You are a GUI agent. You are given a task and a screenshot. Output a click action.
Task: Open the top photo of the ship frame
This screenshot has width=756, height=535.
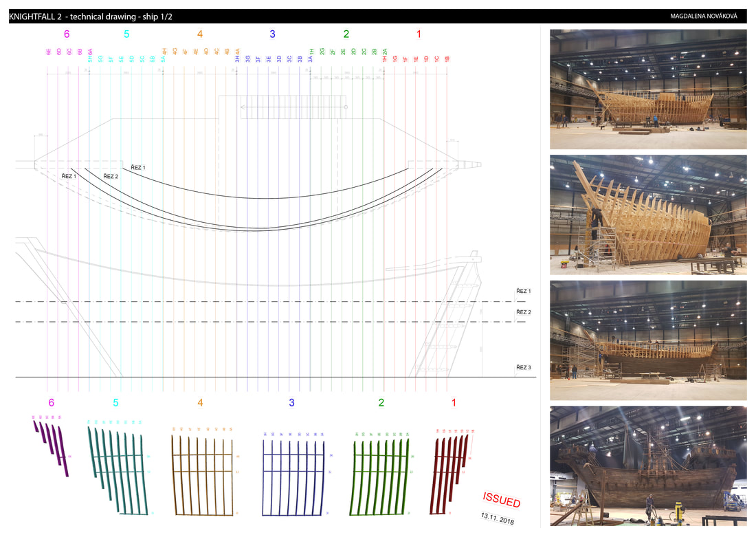[647, 89]
